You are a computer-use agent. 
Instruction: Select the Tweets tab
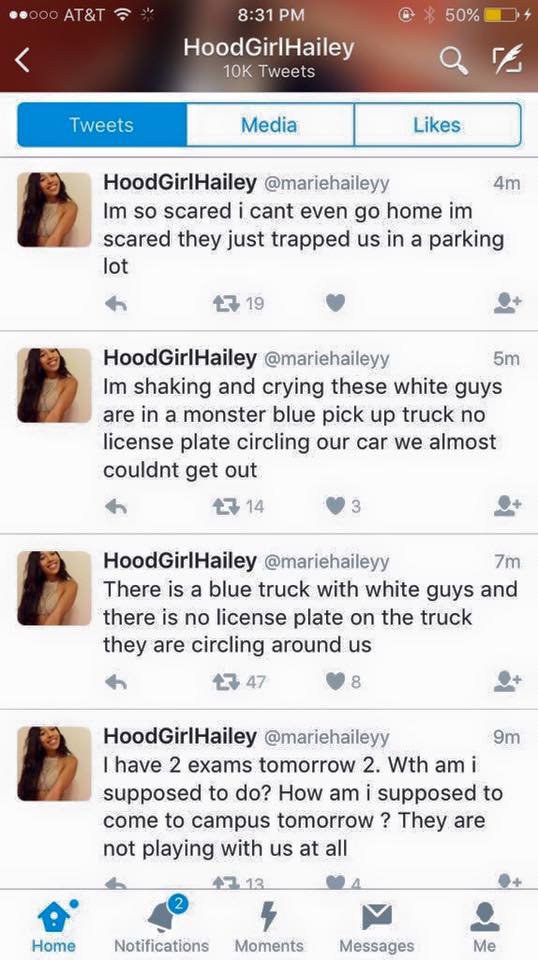pyautogui.click(x=102, y=125)
